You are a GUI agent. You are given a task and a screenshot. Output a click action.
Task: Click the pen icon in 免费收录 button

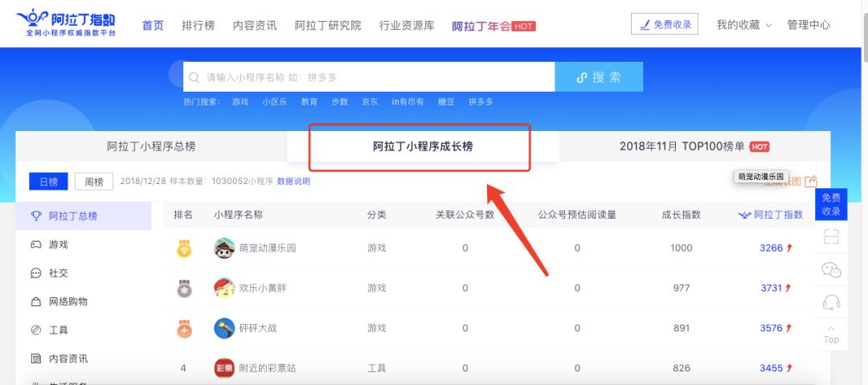645,24
